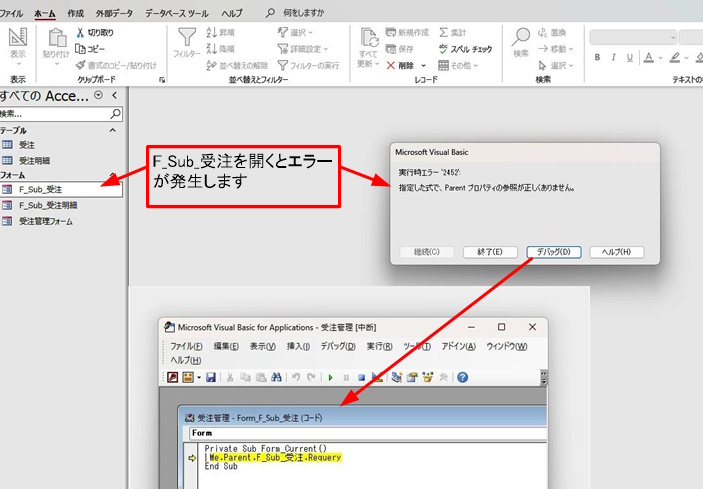Click 並べ替えの解除 to remove sort

(x=237, y=65)
